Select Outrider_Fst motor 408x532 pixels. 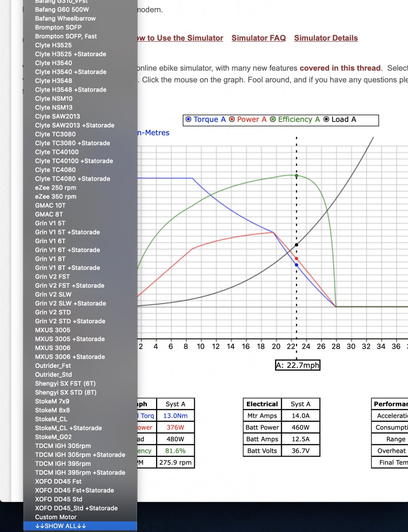point(80,366)
